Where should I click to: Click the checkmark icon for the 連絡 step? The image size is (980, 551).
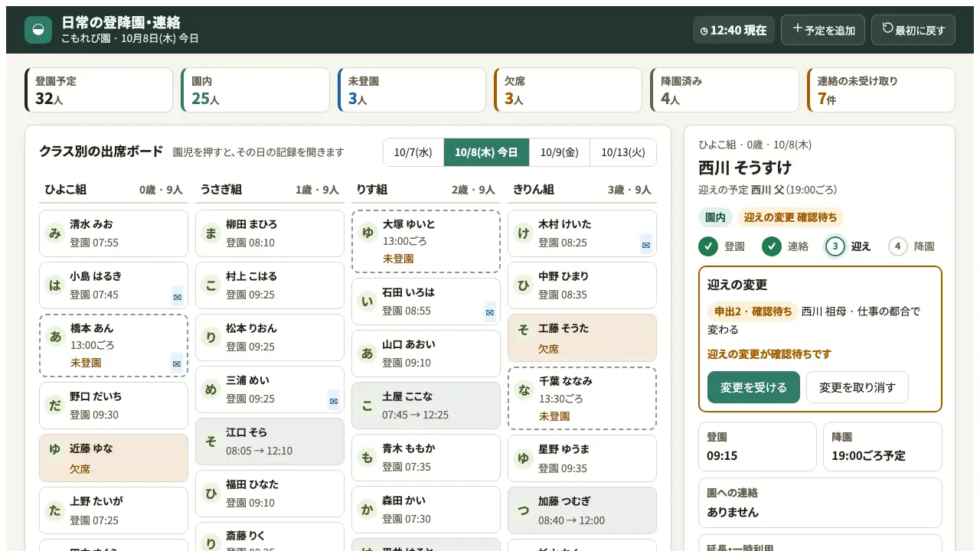coord(772,246)
